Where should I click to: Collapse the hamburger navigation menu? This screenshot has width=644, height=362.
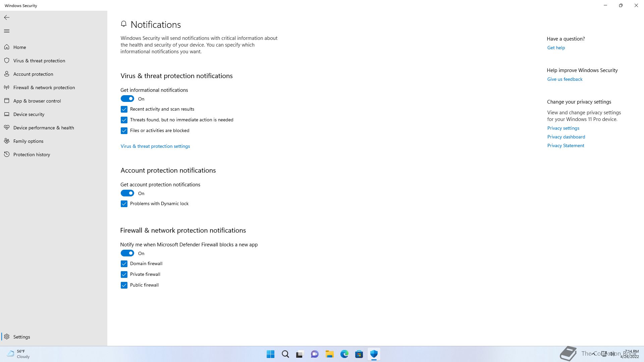pos(7,31)
